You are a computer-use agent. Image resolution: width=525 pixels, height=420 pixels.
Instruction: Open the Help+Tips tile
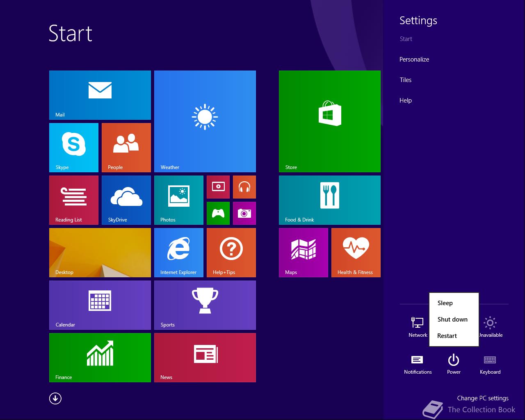[x=231, y=253]
